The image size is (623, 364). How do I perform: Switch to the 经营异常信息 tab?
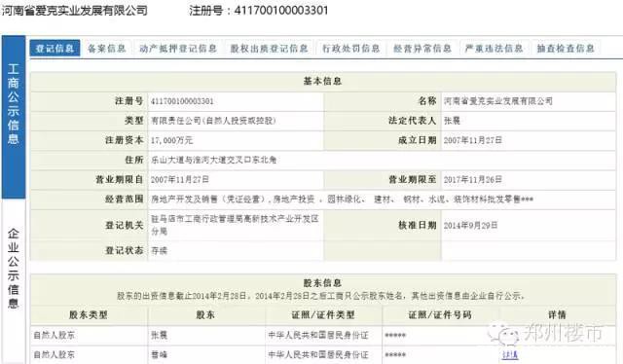click(422, 49)
